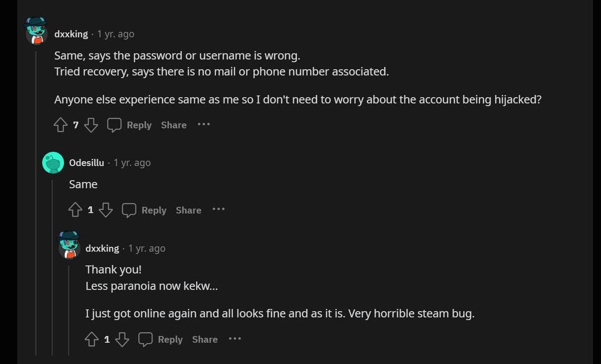Click Odesillu's green avatar
This screenshot has height=364, width=601.
[53, 163]
